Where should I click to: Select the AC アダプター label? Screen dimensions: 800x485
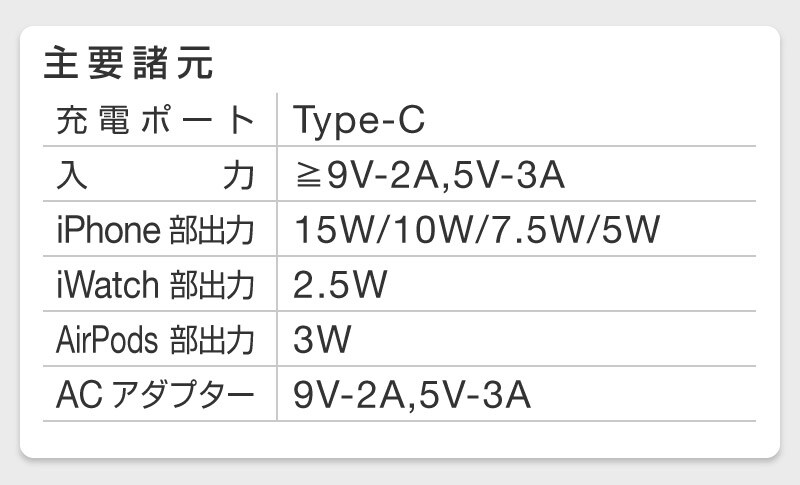click(155, 396)
